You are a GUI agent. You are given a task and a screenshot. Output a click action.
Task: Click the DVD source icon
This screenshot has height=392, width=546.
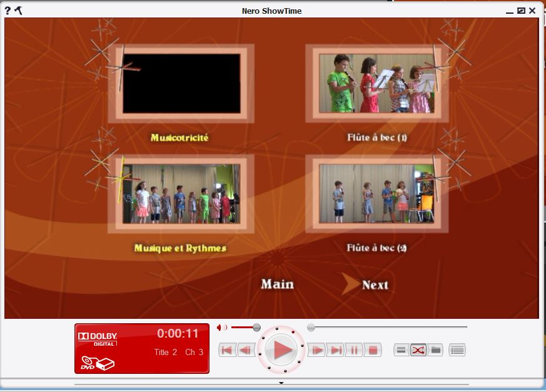pos(98,363)
